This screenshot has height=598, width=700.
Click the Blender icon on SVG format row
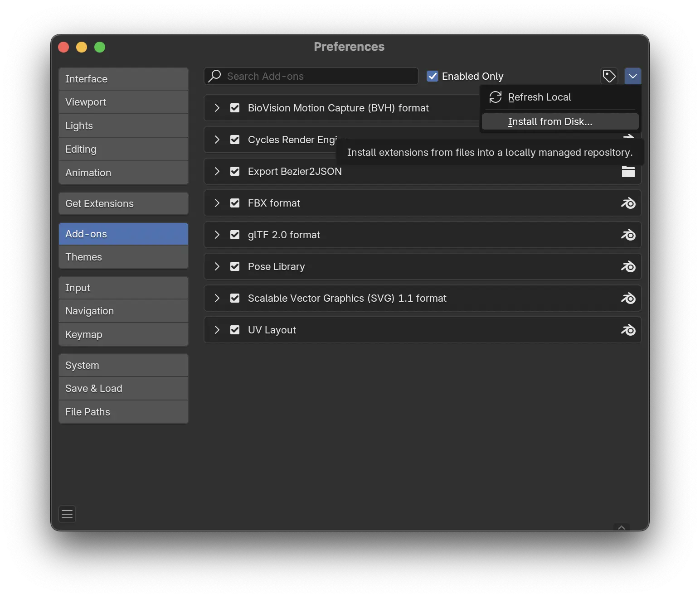click(x=628, y=299)
